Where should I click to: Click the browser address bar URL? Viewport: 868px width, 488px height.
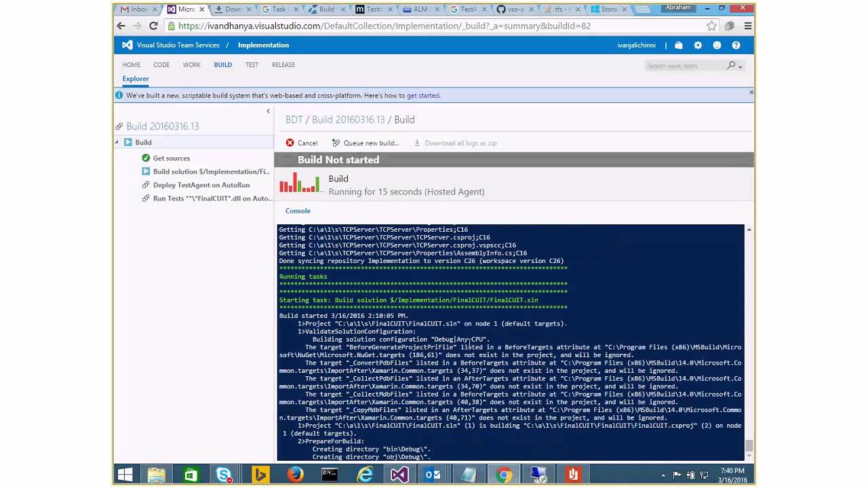tap(384, 26)
